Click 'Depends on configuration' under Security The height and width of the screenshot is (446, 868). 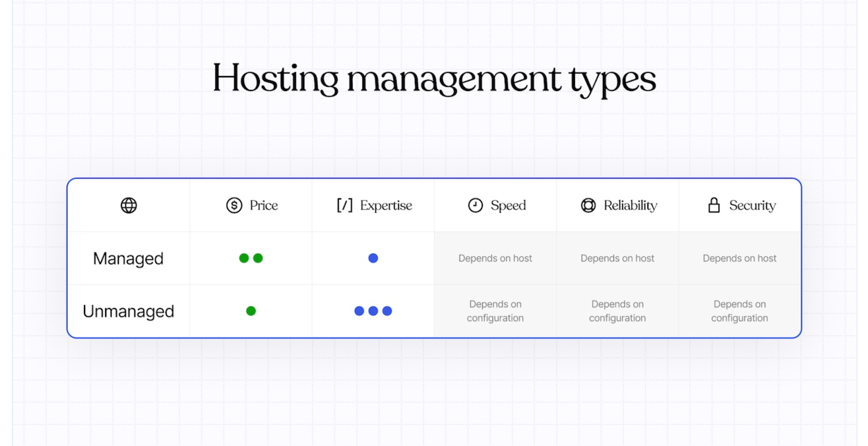point(739,311)
